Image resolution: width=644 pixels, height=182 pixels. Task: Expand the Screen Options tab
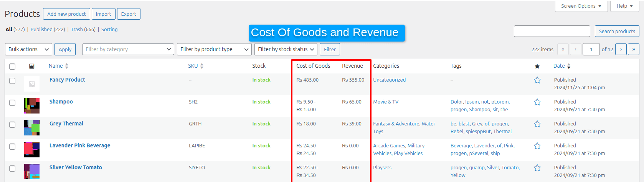tap(581, 6)
